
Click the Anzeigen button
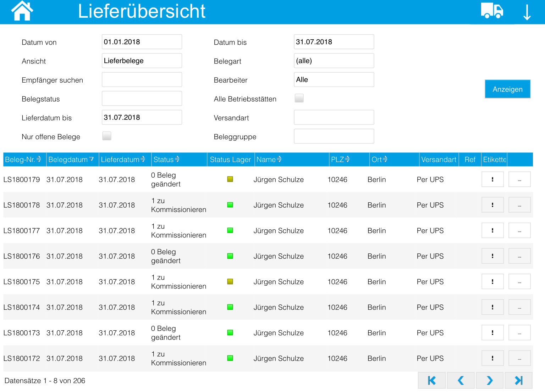[507, 89]
